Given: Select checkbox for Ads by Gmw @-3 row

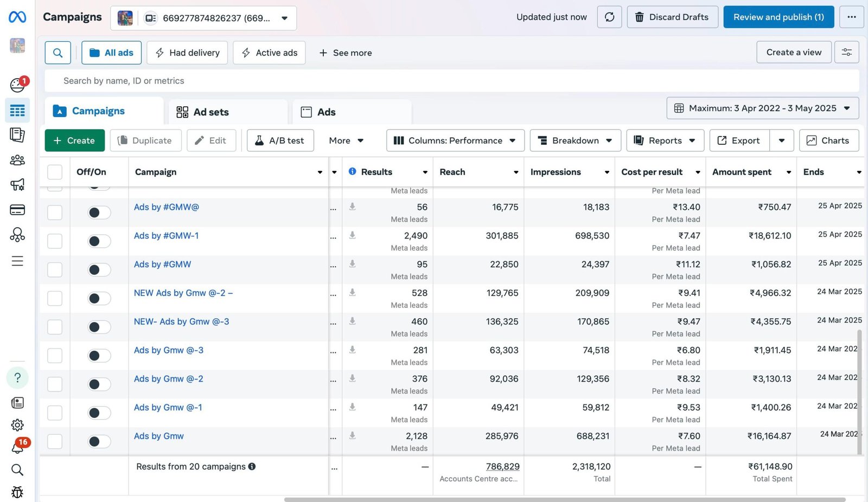Looking at the screenshot, I should [x=55, y=356].
